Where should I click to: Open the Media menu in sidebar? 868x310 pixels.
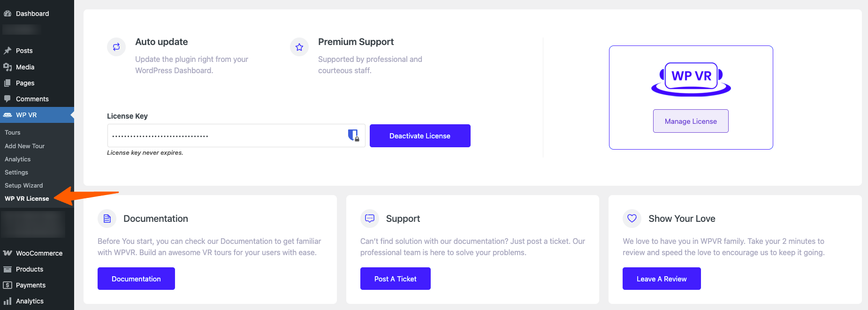tap(25, 67)
